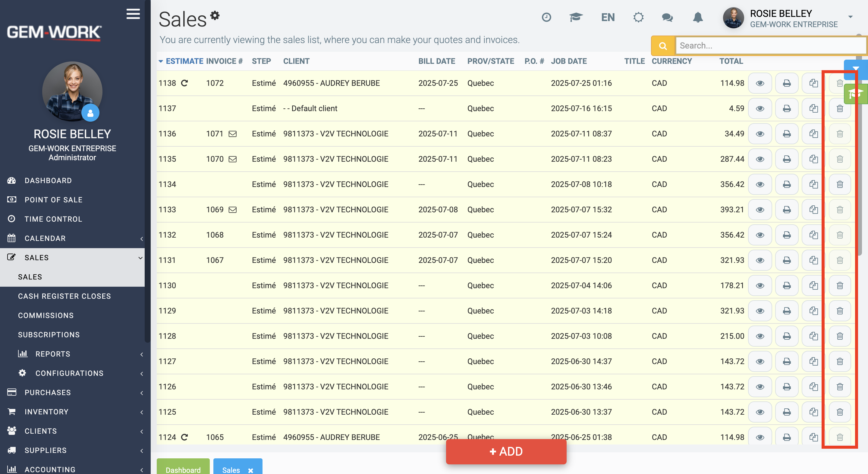The image size is (868, 474).
Task: Click the red ADD button
Action: (506, 451)
